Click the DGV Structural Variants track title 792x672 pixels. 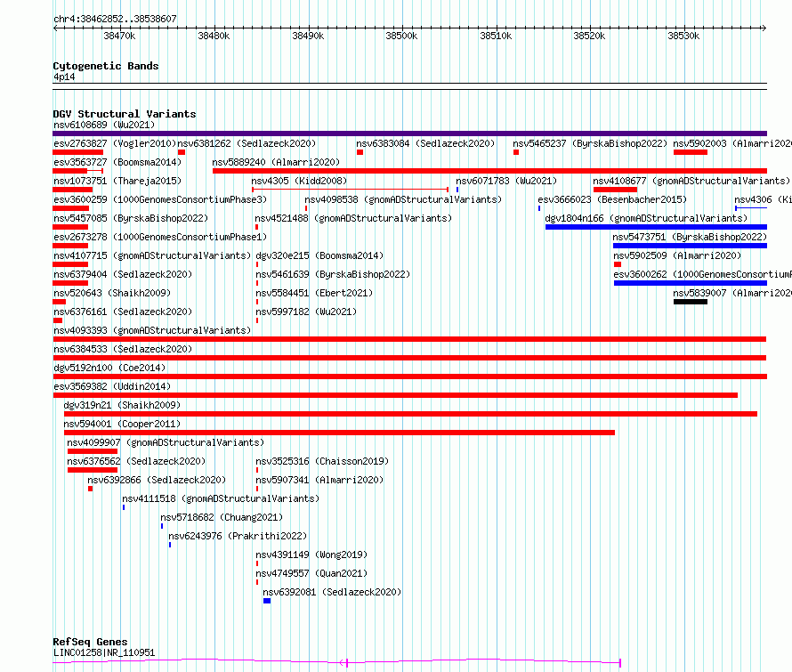pos(125,114)
